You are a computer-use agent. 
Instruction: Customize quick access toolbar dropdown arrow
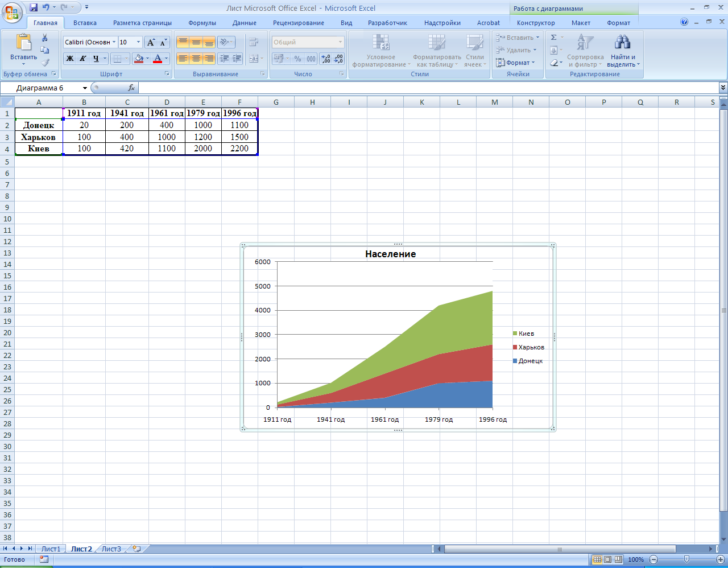pos(87,7)
